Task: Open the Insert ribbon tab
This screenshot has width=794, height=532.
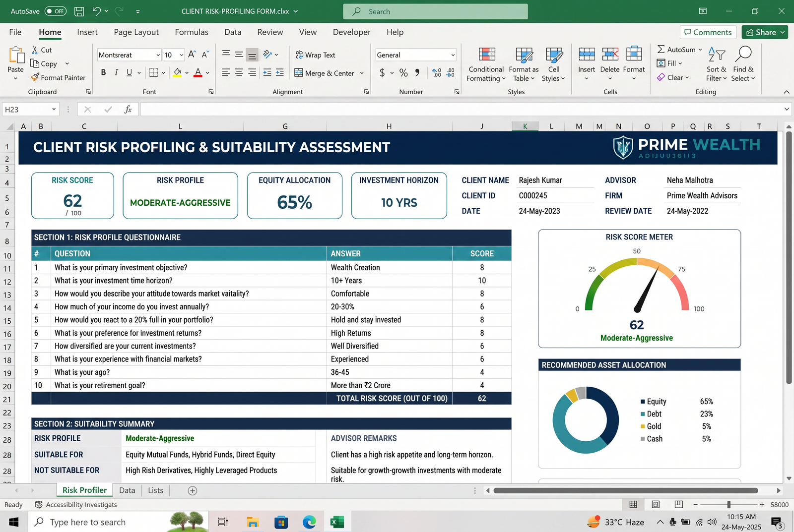Action: (87, 32)
